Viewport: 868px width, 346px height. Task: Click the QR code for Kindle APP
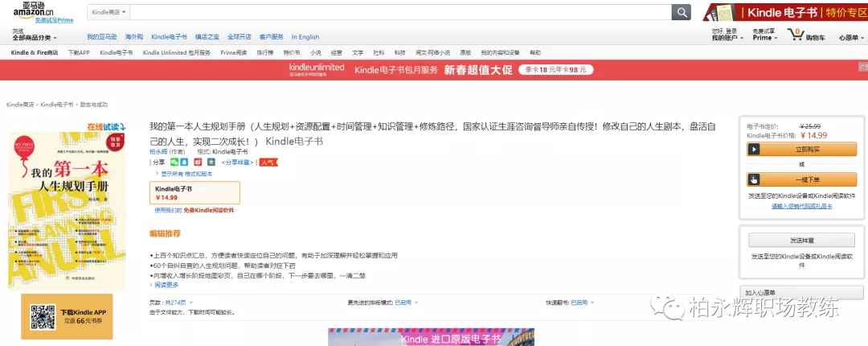[43, 316]
